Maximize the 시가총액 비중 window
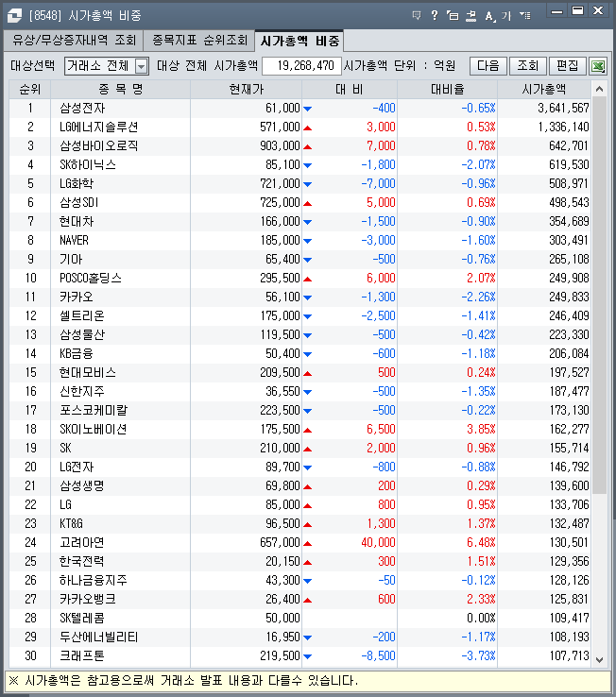This screenshot has height=697, width=616. point(578,11)
